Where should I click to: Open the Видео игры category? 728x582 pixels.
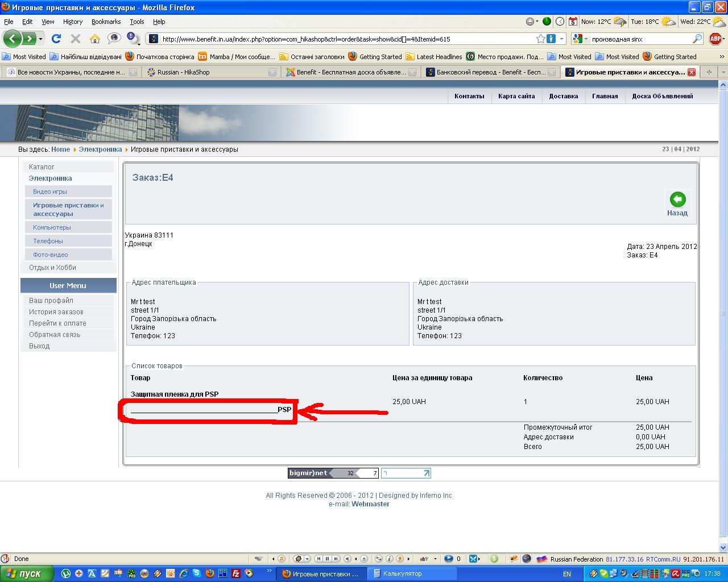(x=68, y=192)
